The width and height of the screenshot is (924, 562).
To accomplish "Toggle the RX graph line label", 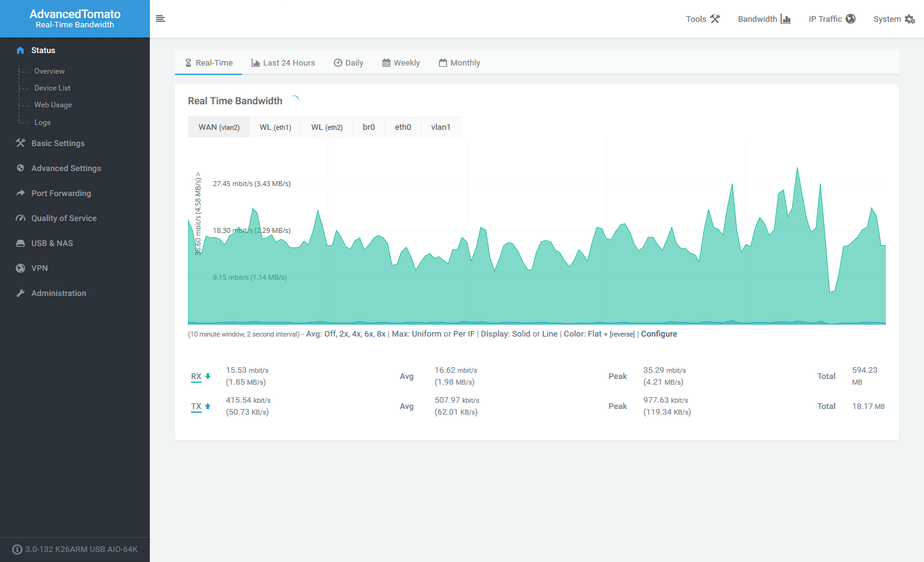I will pos(196,377).
